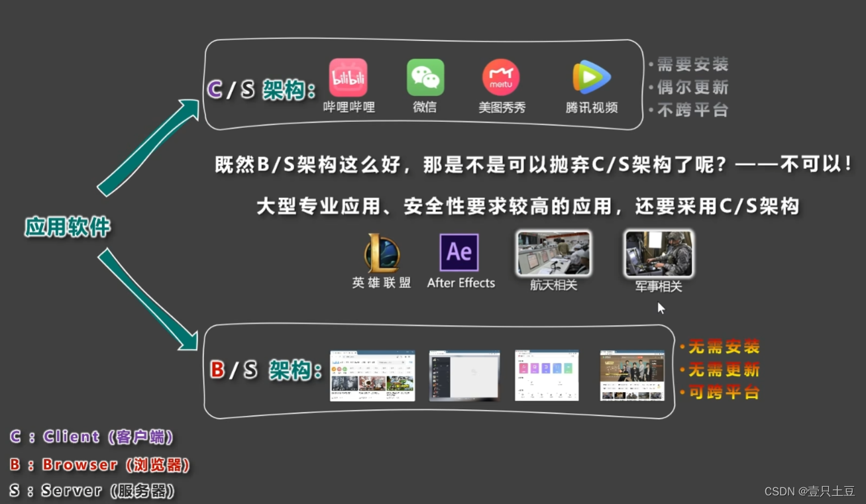The height and width of the screenshot is (504, 866).
Task: Click the 军事相关 military image
Action: tap(657, 253)
